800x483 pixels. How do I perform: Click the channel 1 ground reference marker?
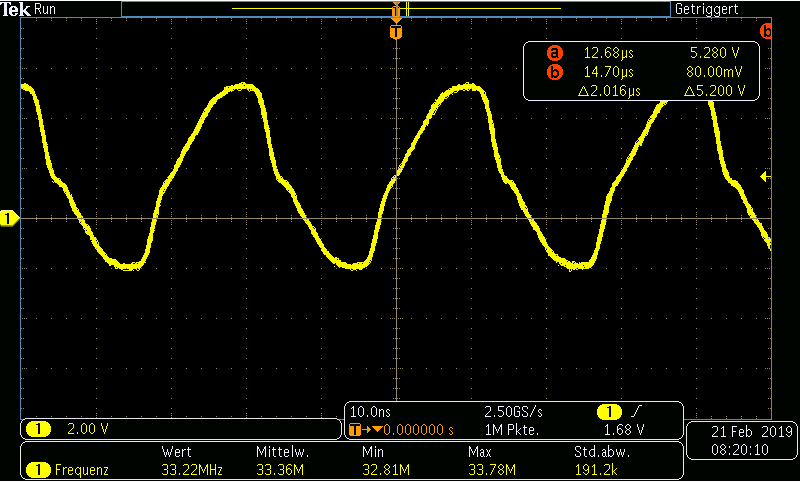[9, 219]
